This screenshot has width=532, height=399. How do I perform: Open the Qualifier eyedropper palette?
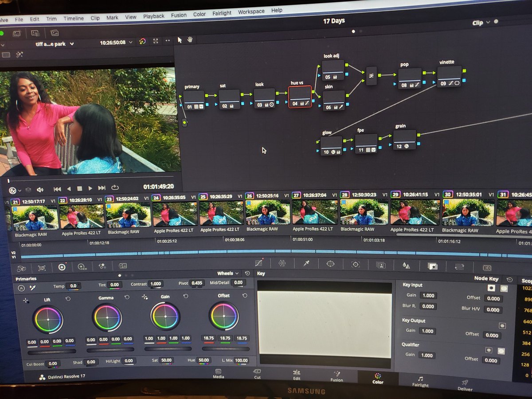pyautogui.click(x=306, y=263)
